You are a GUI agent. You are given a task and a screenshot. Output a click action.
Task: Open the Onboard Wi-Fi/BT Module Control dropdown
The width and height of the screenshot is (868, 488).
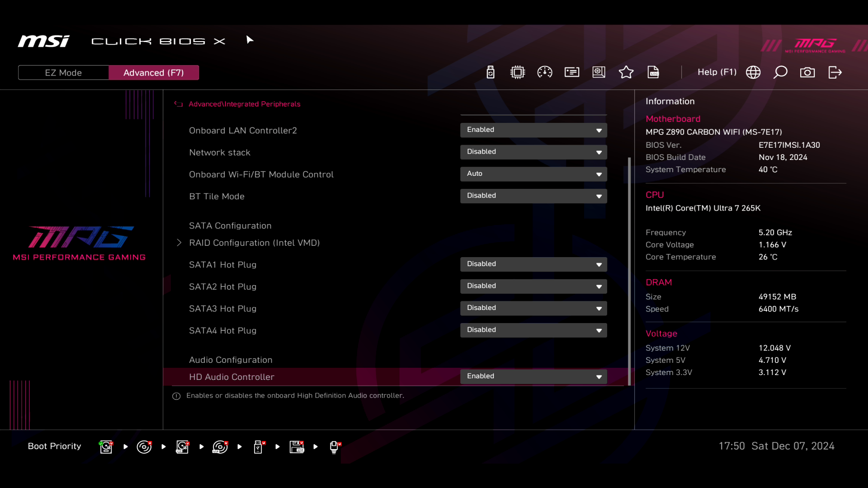pos(533,174)
